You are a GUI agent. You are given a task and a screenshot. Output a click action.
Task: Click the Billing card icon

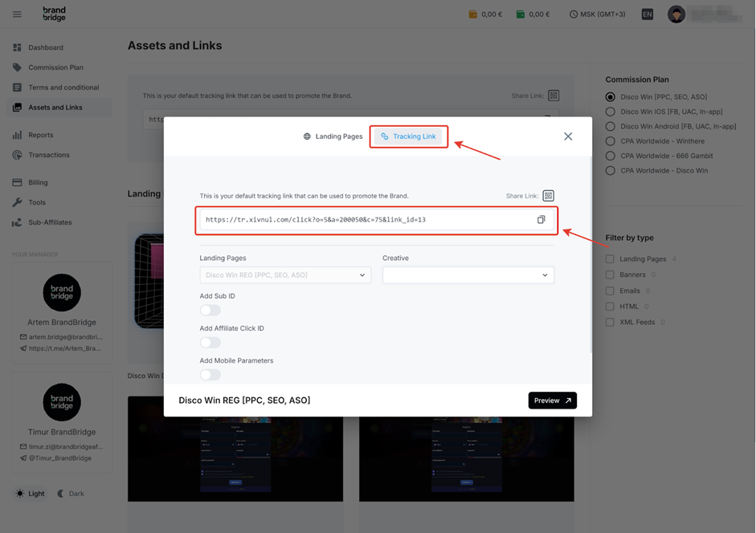[18, 182]
